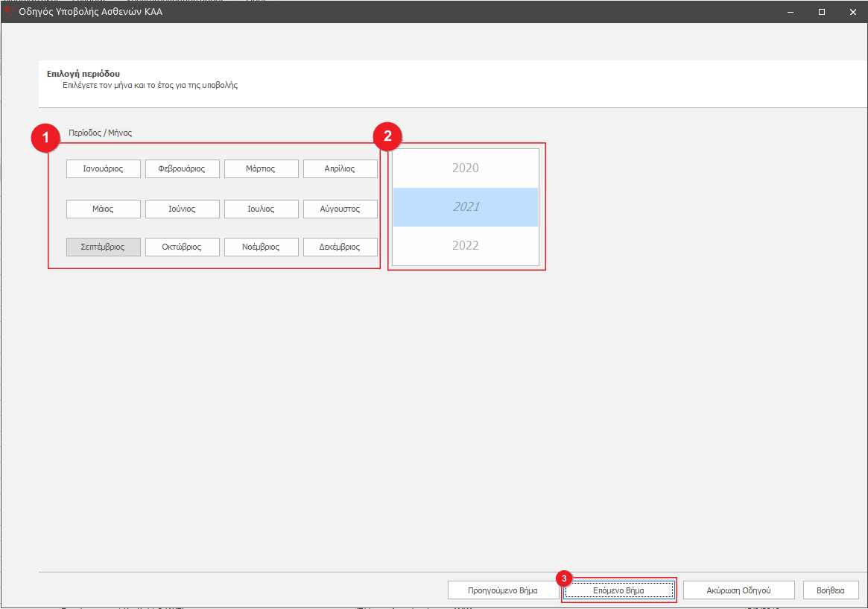Viewport: 868px width, 609px height.
Task: Go back with Προηγούμενο Βήμα
Action: [503, 590]
